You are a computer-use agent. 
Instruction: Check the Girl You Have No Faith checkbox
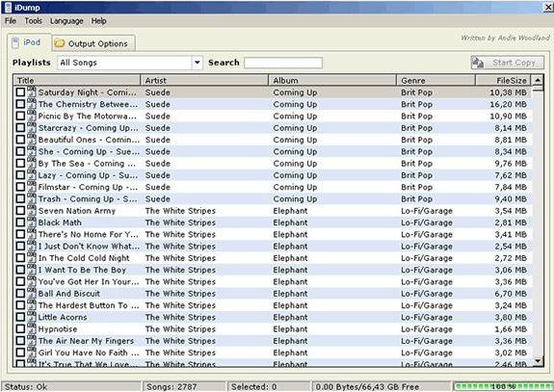20,353
